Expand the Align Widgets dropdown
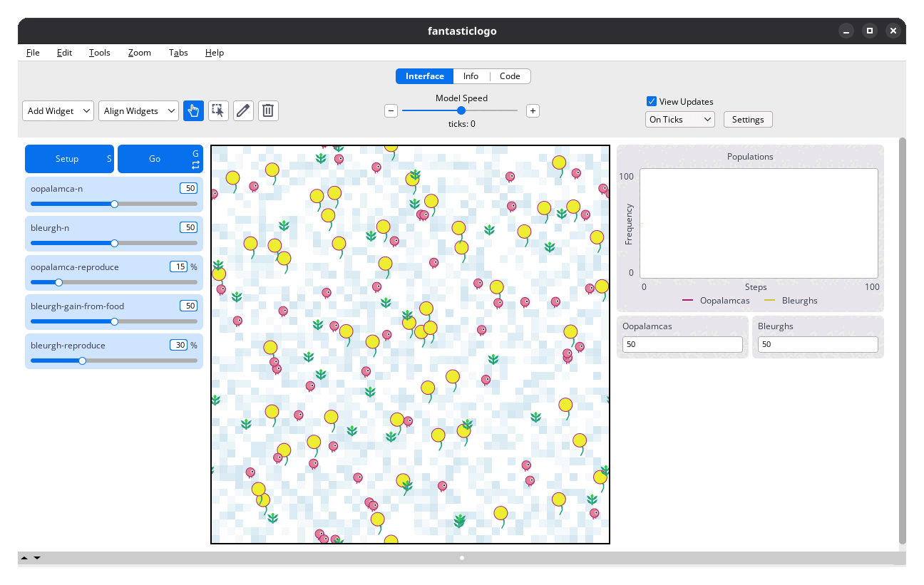Image resolution: width=924 pixels, height=585 pixels. pyautogui.click(x=138, y=110)
